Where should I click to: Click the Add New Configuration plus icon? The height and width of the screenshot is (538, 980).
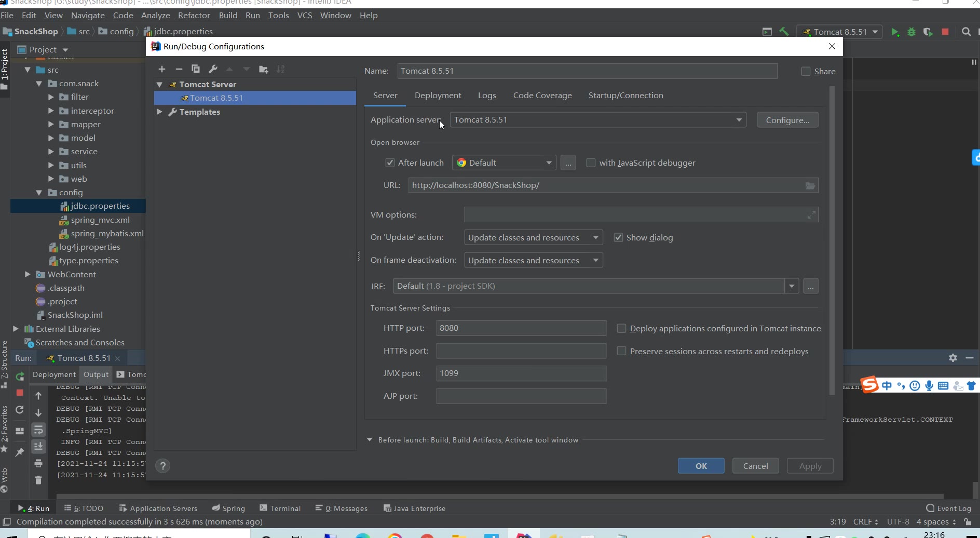pyautogui.click(x=162, y=69)
